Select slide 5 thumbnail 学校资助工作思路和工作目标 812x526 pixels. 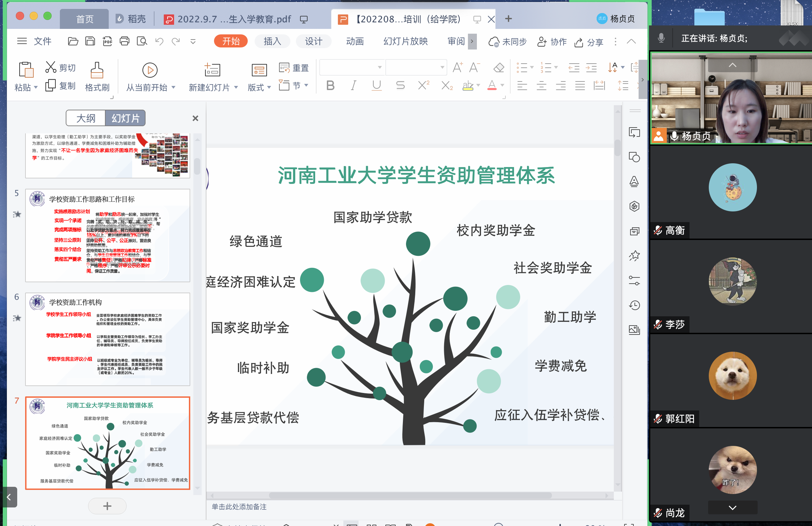(x=108, y=235)
